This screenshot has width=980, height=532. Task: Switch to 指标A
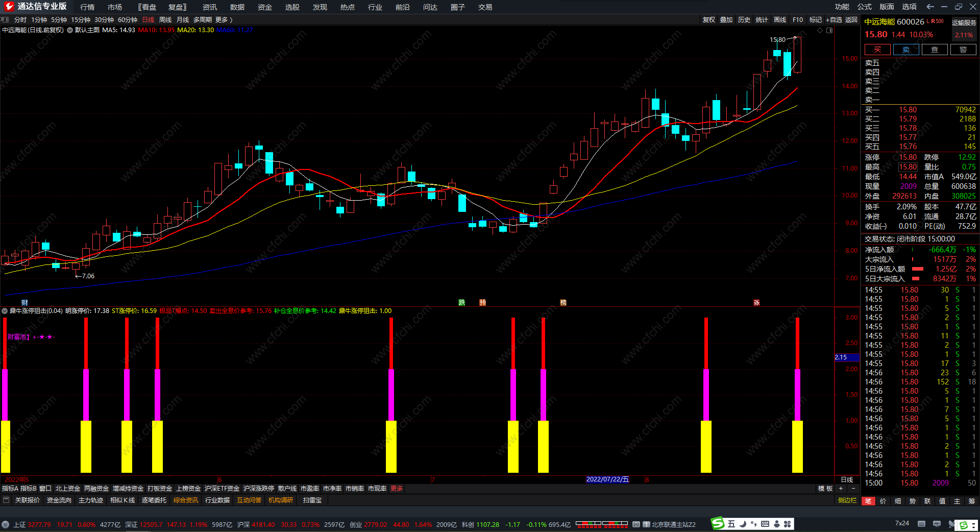pos(10,489)
